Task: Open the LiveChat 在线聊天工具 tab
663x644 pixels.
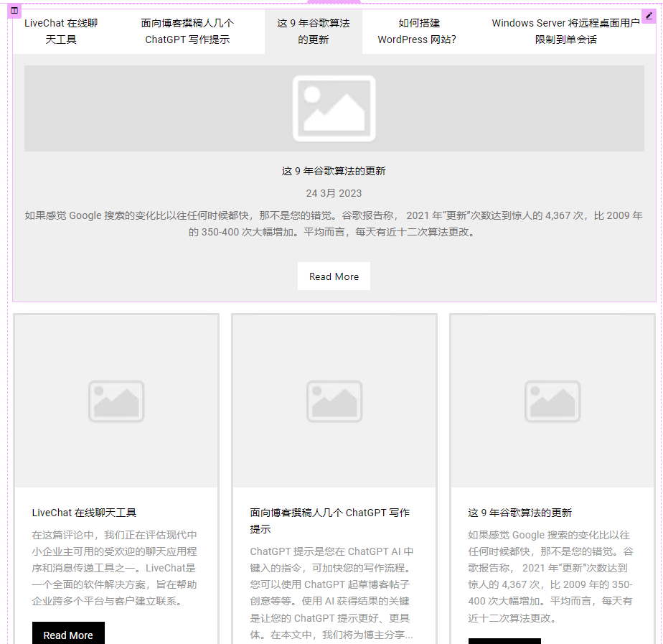Action: [61, 32]
